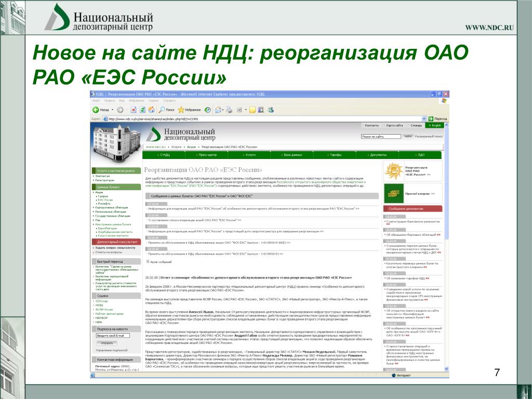The width and height of the screenshot is (532, 399).
Task: Click the globe Интернет zone icon
Action: click(394, 375)
